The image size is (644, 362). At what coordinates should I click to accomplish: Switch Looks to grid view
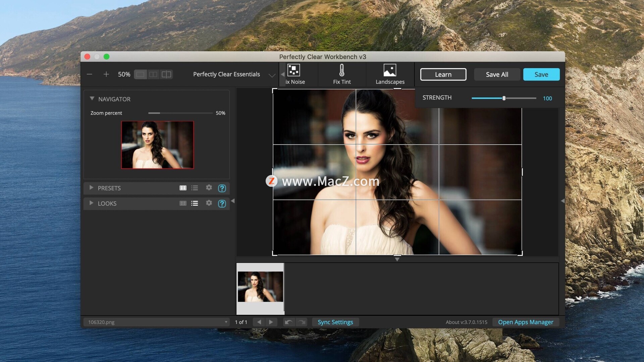pyautogui.click(x=183, y=203)
